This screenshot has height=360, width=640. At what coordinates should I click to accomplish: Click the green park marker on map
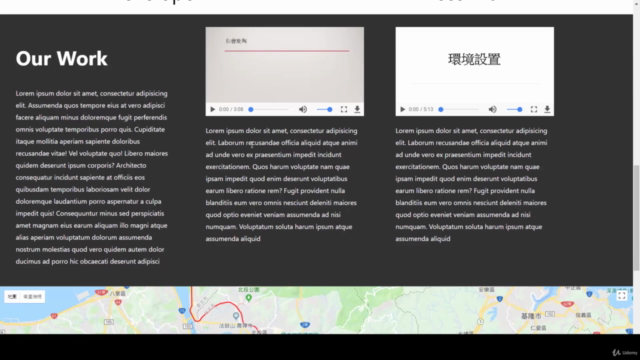click(249, 298)
